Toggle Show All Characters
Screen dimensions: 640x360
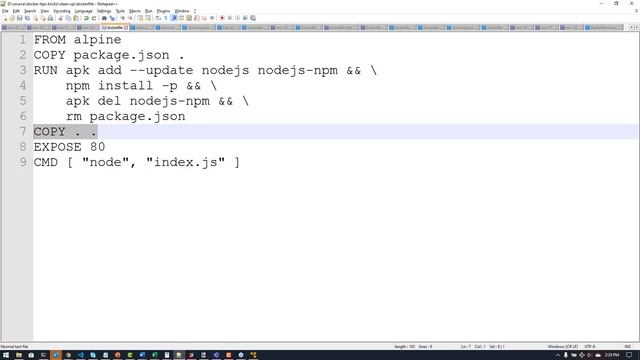pos(166,18)
